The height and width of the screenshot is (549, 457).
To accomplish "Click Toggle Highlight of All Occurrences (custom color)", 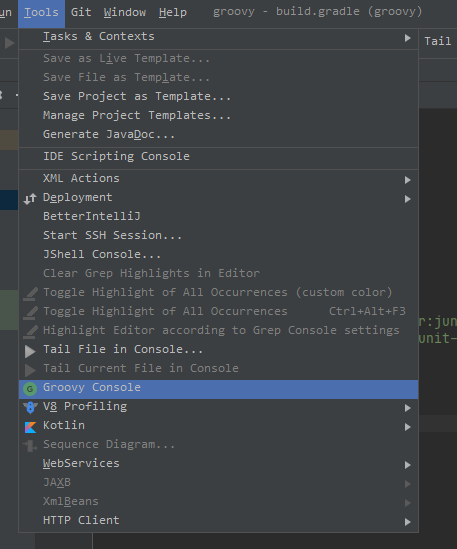I will tap(219, 292).
